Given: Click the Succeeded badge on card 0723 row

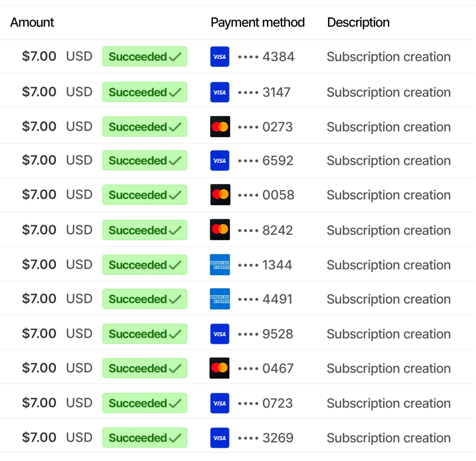Looking at the screenshot, I should (x=145, y=403).
